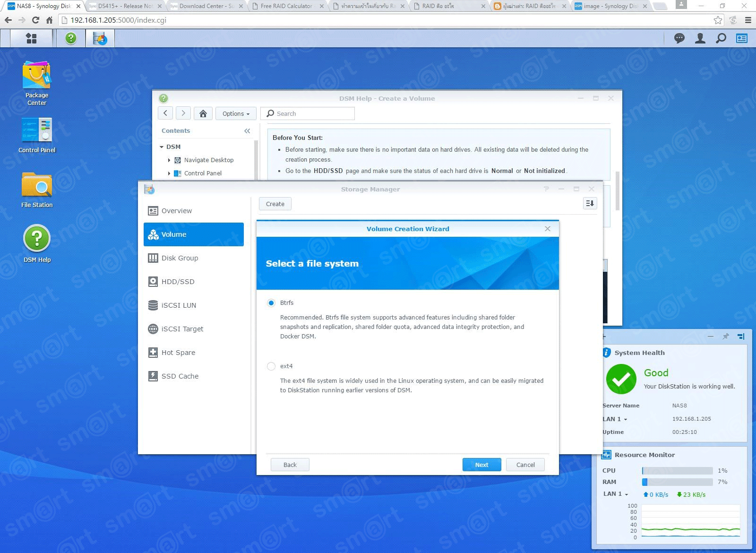The image size is (756, 553).
Task: Open DSM Help desktop icon
Action: 37,244
